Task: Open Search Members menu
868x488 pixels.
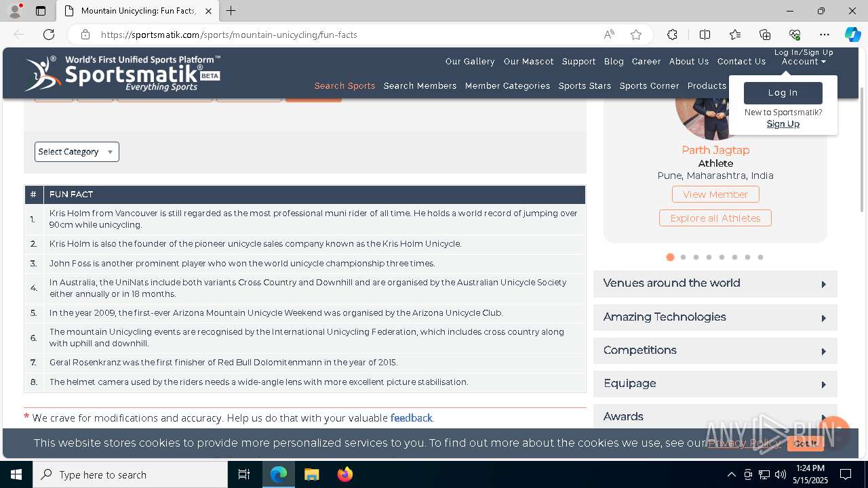Action: (x=420, y=86)
